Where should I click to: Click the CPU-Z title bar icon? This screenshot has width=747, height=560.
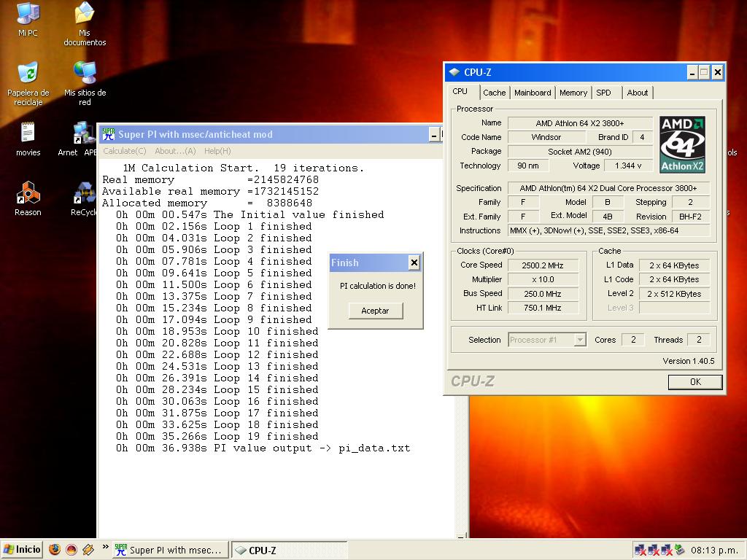(x=454, y=72)
